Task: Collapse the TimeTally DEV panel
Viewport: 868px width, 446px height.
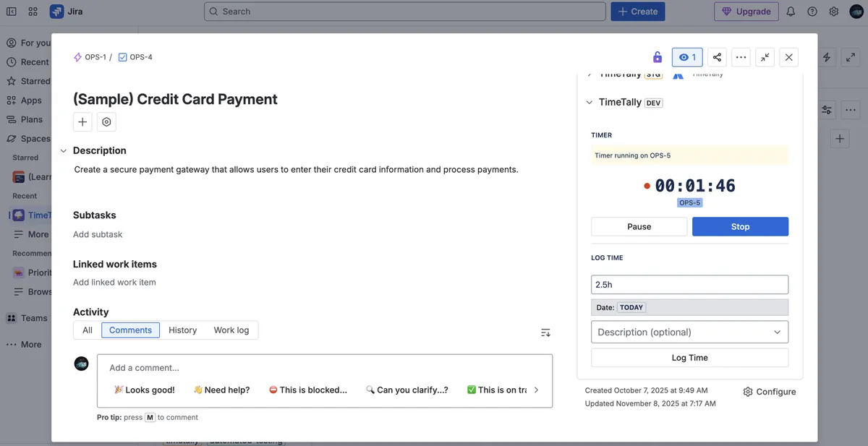Action: [590, 103]
